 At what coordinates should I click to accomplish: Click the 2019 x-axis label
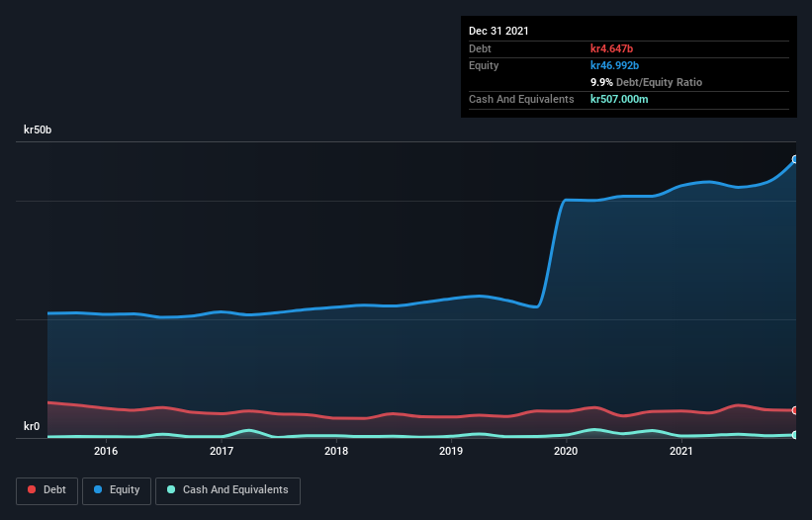(x=451, y=451)
